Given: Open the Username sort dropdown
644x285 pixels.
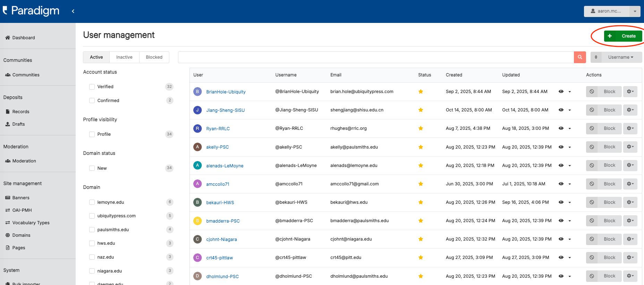Looking at the screenshot, I should click(x=620, y=57).
